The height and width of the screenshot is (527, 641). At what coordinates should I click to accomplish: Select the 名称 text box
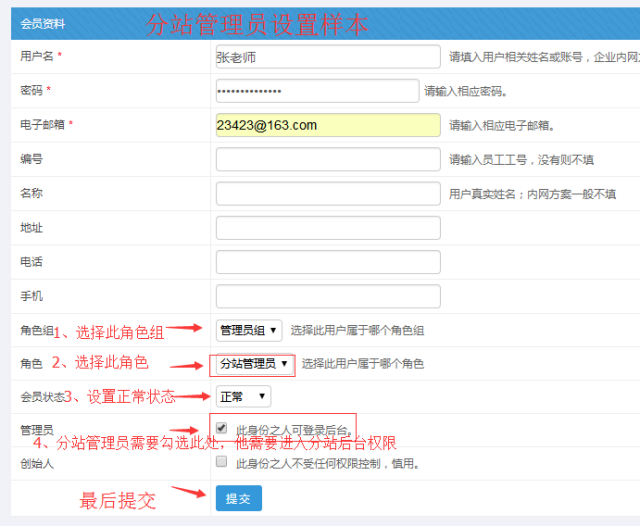[x=327, y=193]
